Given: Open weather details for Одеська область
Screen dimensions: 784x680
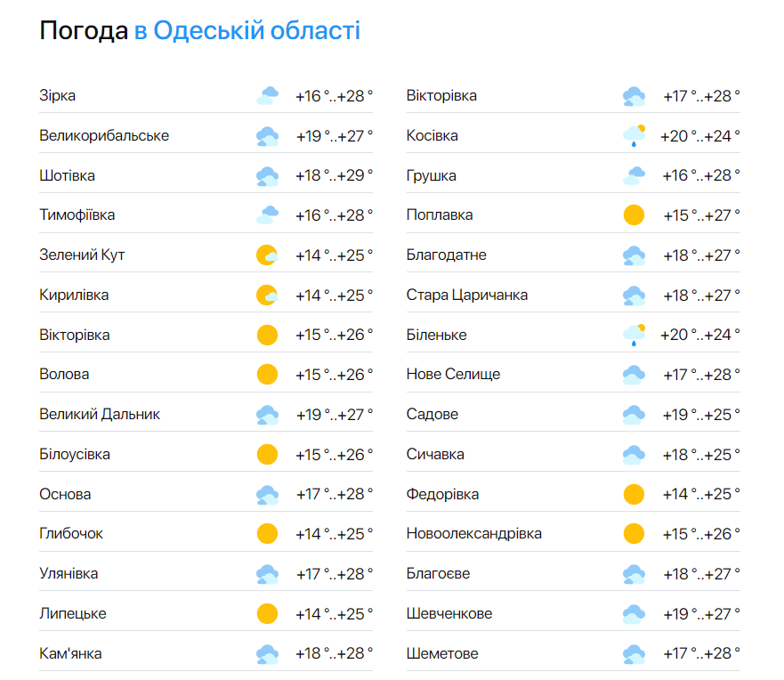Looking at the screenshot, I should [247, 29].
